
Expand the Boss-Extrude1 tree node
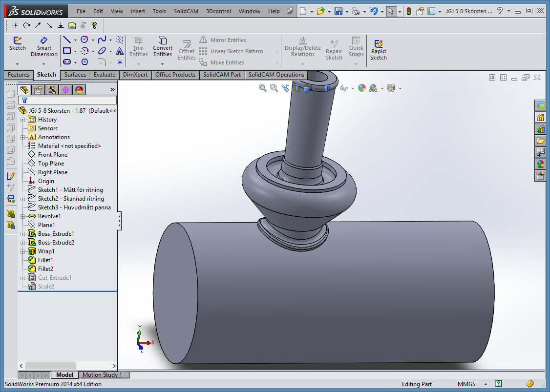click(23, 234)
